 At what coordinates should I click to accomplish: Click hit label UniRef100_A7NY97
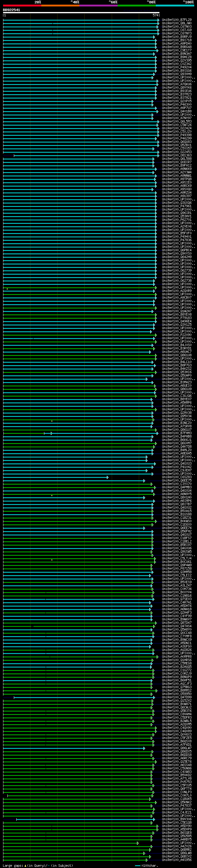(x=176, y=118)
